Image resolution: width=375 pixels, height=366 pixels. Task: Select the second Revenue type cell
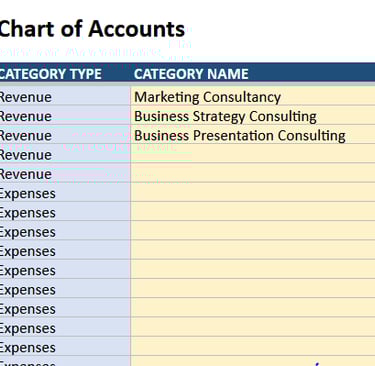tap(65, 116)
